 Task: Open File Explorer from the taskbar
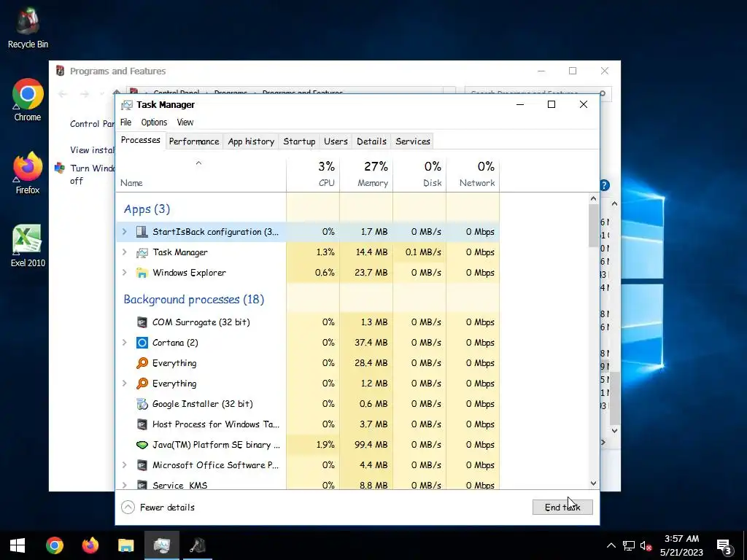point(125,545)
